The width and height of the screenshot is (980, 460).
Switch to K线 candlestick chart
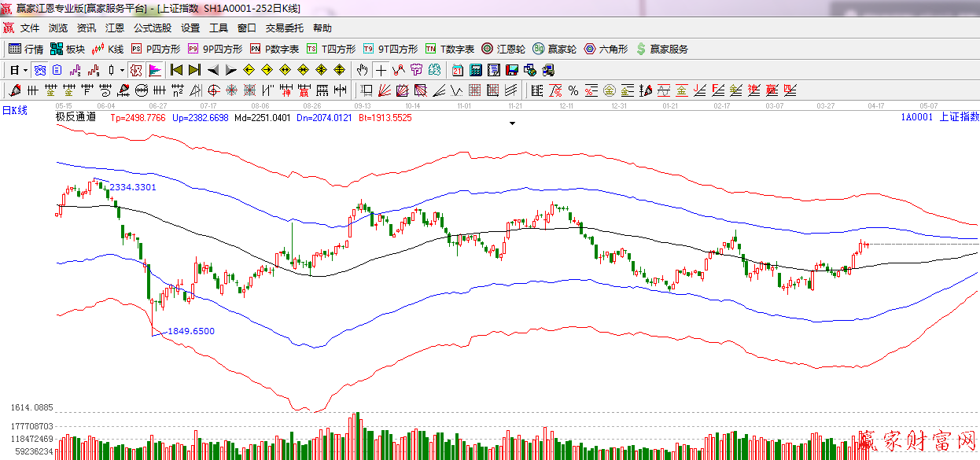tap(108, 49)
